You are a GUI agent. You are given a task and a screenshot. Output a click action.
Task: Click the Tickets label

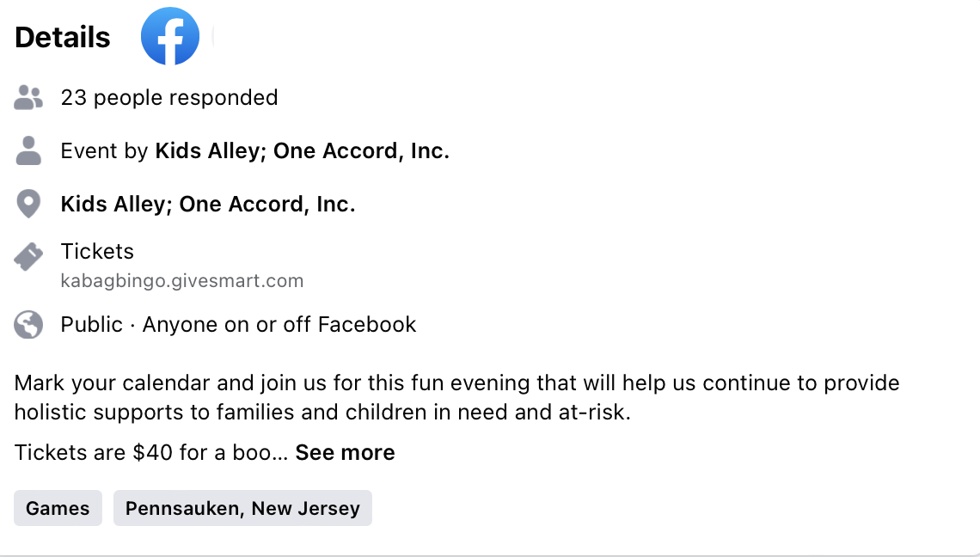pyautogui.click(x=97, y=251)
